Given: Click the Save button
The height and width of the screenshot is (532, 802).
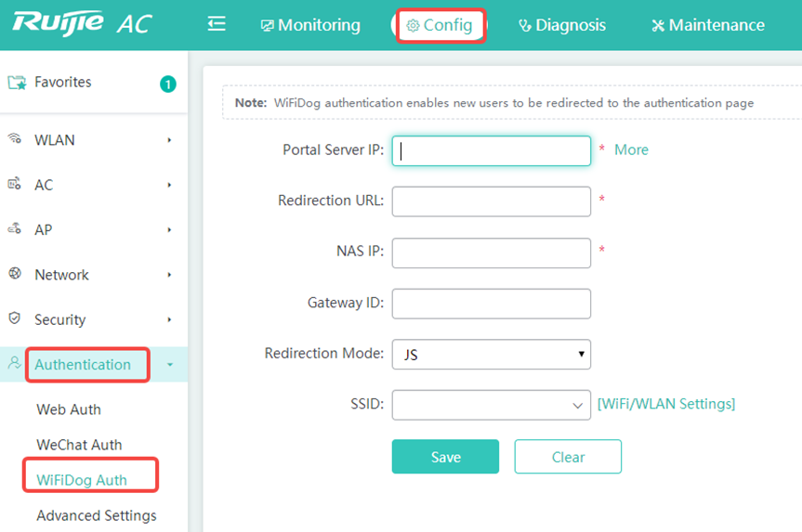Looking at the screenshot, I should [445, 457].
